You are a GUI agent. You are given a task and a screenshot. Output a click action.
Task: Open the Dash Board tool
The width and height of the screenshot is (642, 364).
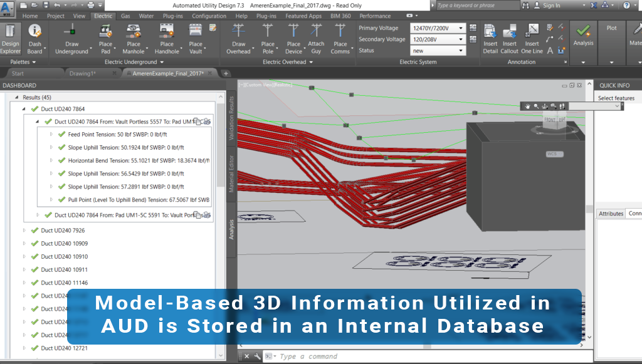click(35, 39)
